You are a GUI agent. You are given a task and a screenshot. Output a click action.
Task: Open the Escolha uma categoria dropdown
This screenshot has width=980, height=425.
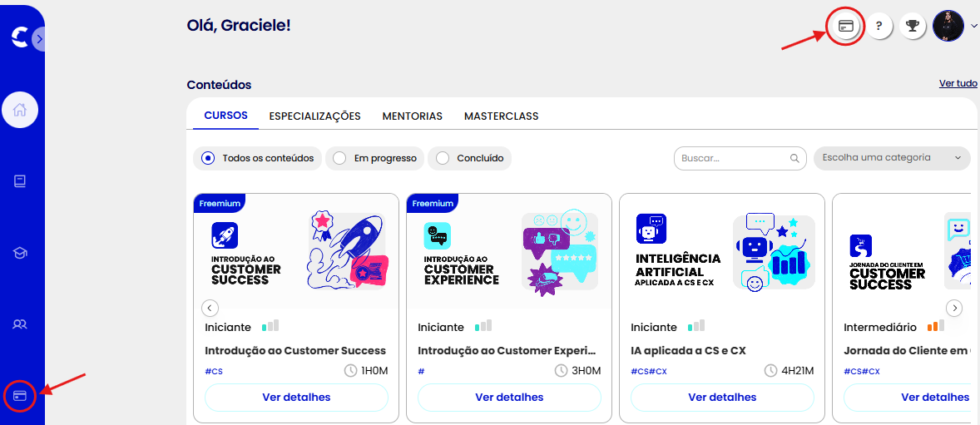point(891,158)
